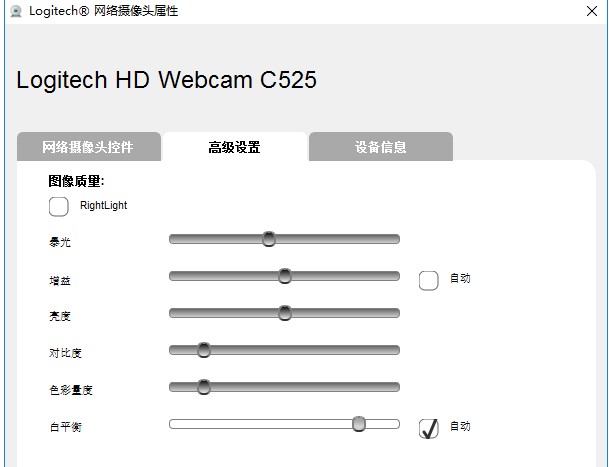Viewport: 609px width, 467px height.
Task: Grab the 色彩量度 slider knob
Action: (x=204, y=387)
